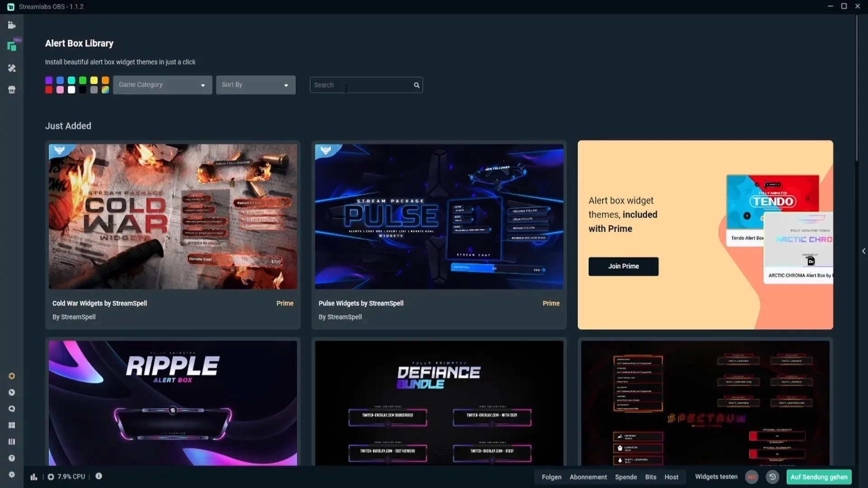Filter themes by red color swatch
The width and height of the screenshot is (868, 488).
(49, 89)
